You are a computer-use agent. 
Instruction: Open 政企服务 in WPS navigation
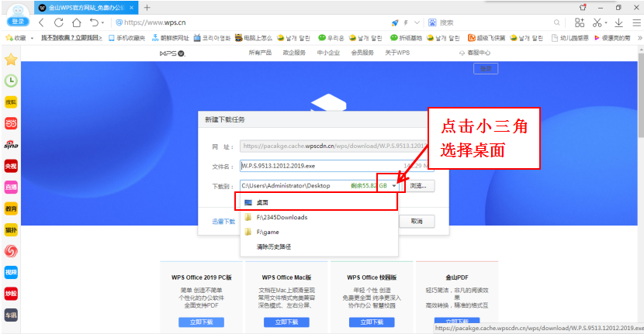pyautogui.click(x=294, y=53)
